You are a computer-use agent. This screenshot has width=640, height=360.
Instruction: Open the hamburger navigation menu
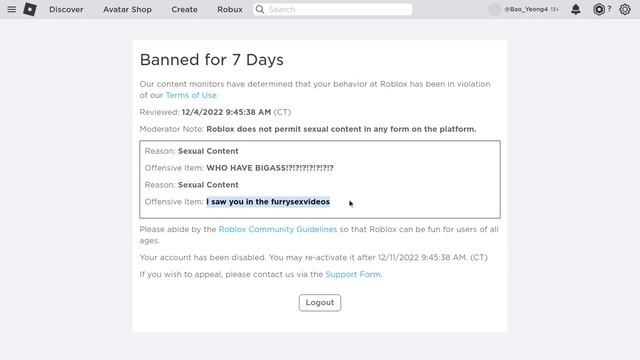tap(11, 9)
